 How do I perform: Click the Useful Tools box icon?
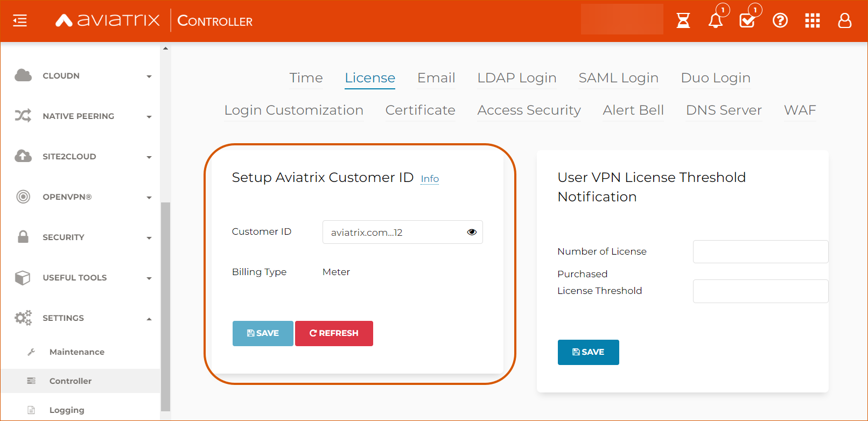tap(23, 277)
